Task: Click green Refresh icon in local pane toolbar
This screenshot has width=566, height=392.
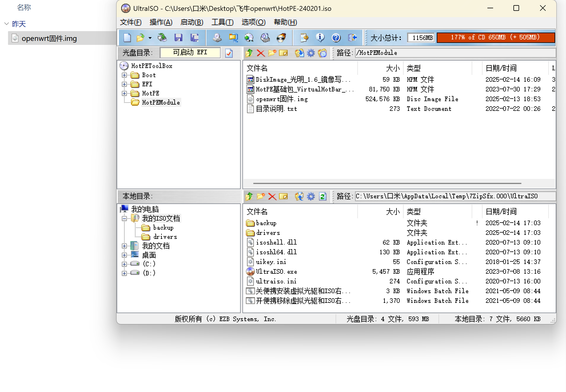Action: (323, 196)
